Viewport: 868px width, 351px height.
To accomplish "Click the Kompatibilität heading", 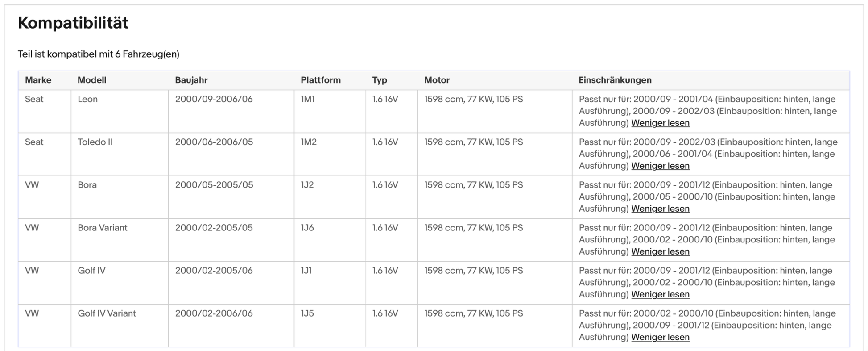I will pyautogui.click(x=73, y=23).
